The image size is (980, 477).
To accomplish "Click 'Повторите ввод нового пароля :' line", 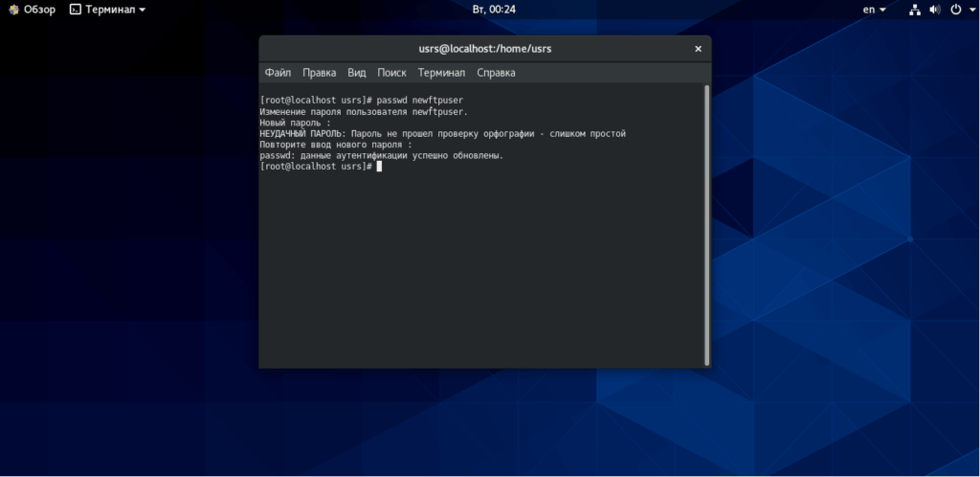I will pos(336,145).
